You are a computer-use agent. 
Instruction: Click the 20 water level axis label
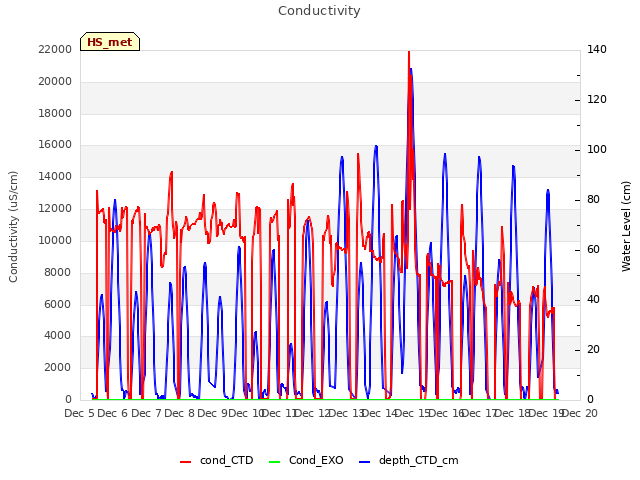click(593, 349)
